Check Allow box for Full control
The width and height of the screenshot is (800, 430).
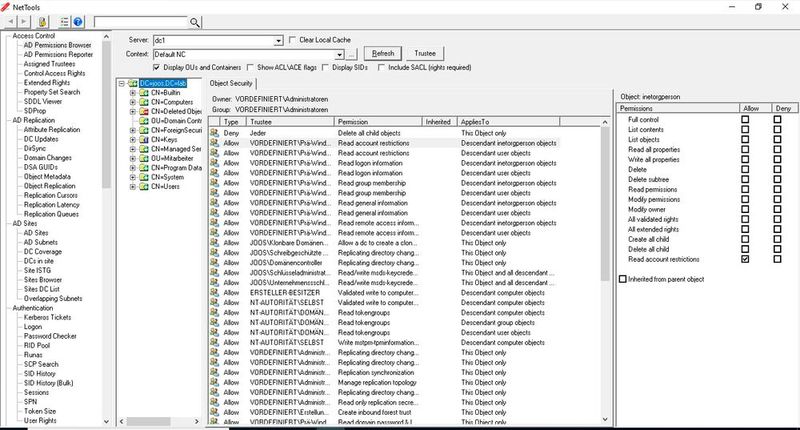tap(745, 119)
